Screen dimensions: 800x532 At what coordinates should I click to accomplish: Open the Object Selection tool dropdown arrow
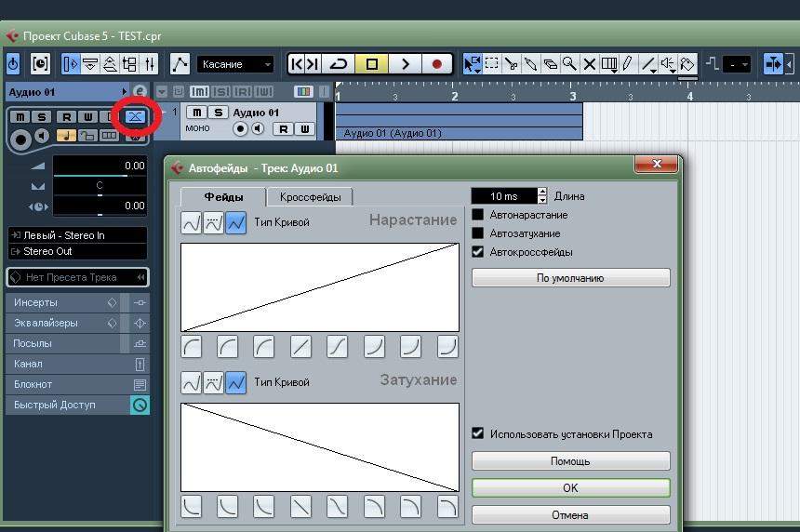477,71
